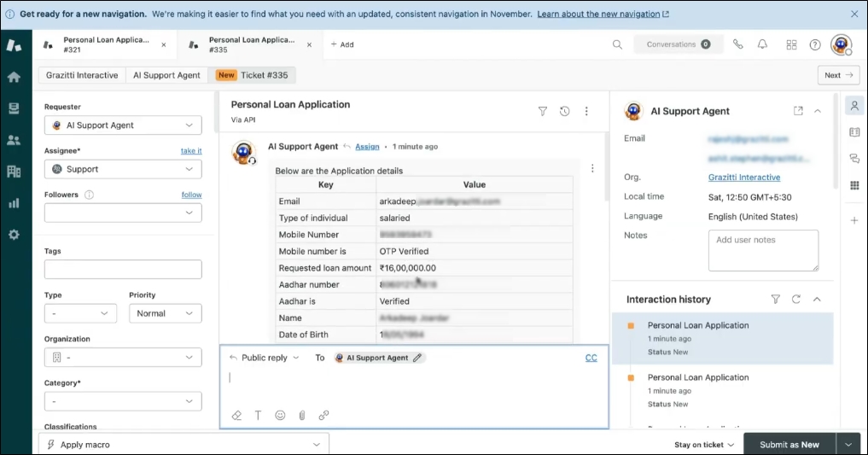
Task: Open the Reporting bar chart icon
Action: (14, 203)
